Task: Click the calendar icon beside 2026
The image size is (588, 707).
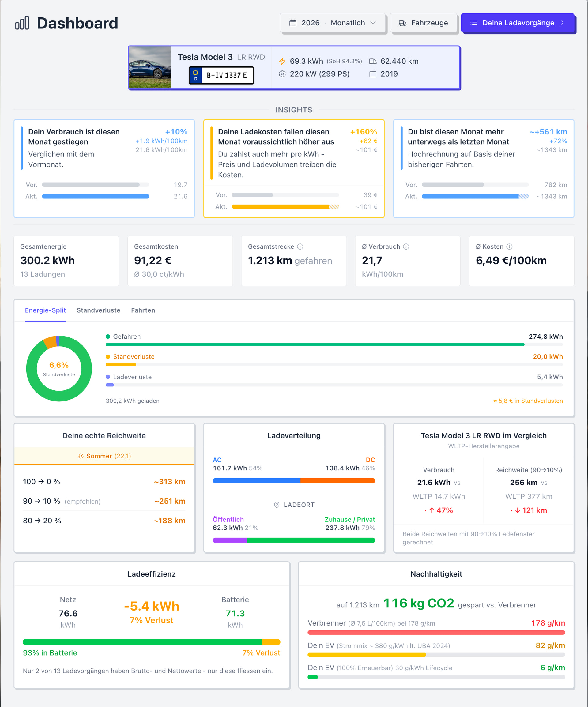Action: (x=293, y=23)
